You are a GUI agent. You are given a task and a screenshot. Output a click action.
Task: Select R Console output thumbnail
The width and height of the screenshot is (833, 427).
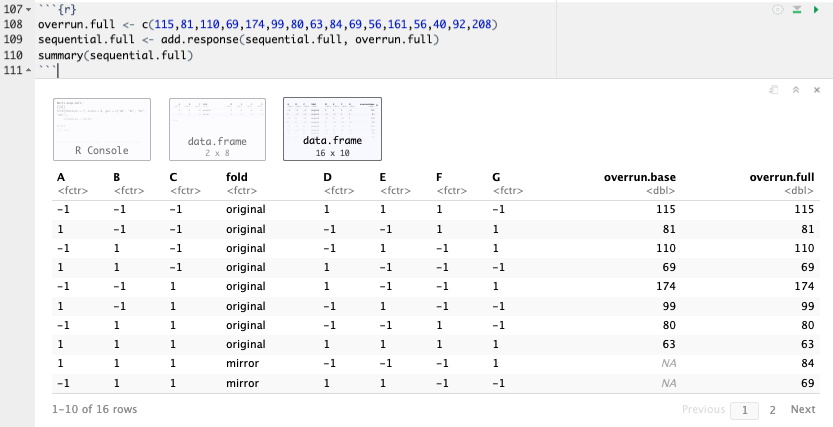(x=101, y=129)
